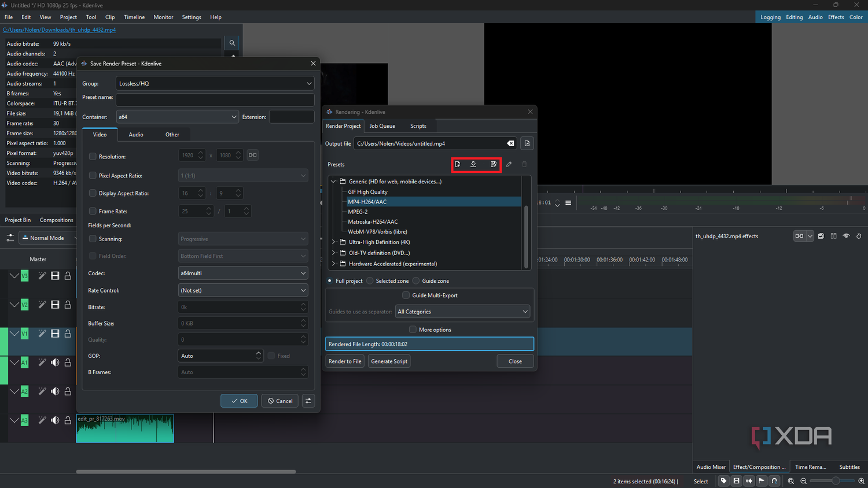Image resolution: width=868 pixels, height=488 pixels.
Task: Click the Render to File button
Action: pyautogui.click(x=345, y=361)
